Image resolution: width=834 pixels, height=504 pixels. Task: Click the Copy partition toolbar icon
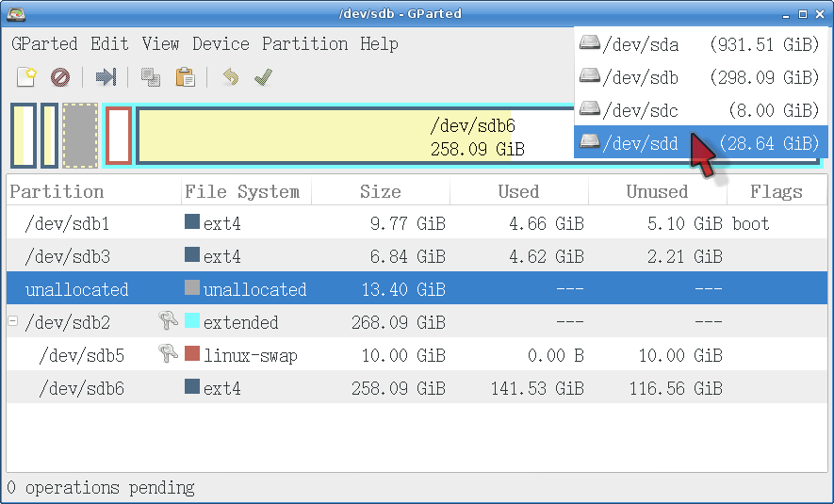click(150, 76)
